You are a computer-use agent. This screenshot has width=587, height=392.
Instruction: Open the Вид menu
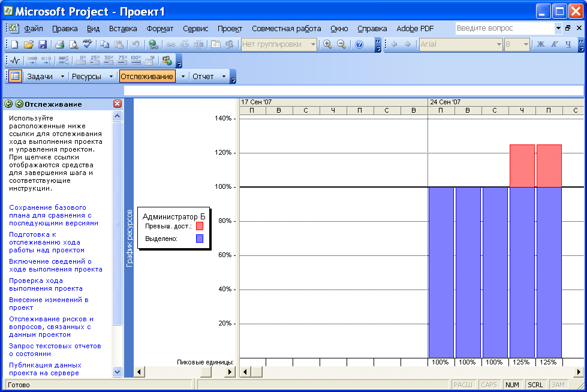[x=93, y=29]
